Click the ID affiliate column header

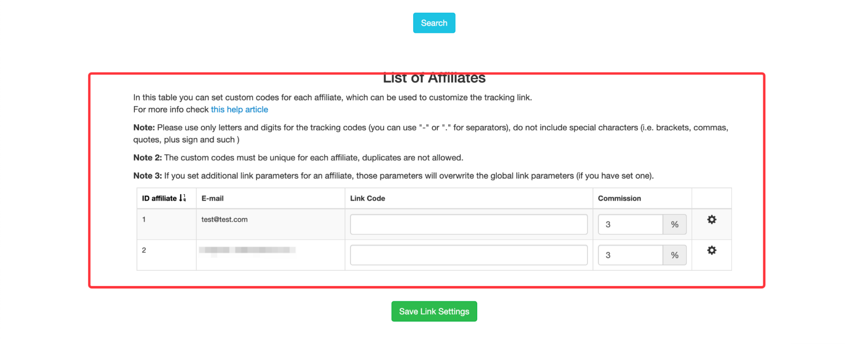pyautogui.click(x=159, y=198)
